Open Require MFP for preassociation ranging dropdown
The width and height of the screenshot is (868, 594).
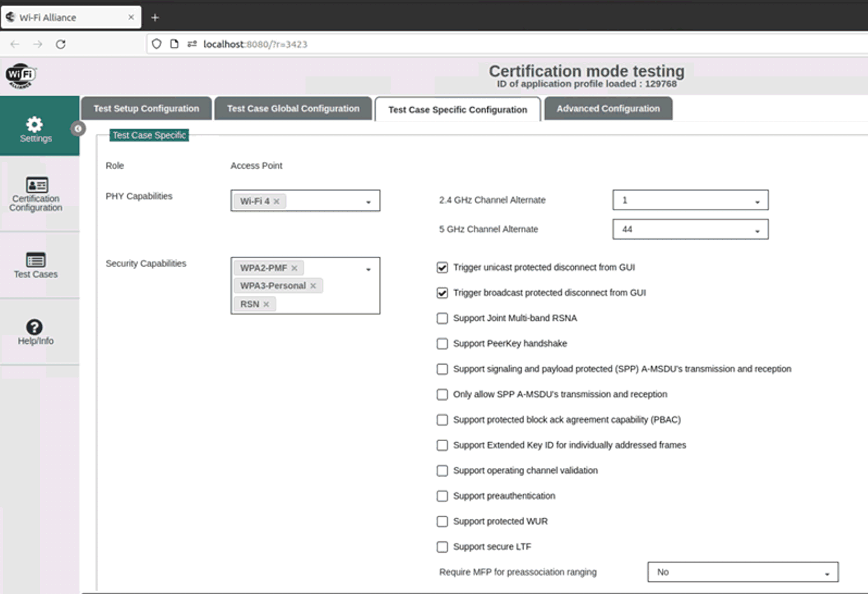pyautogui.click(x=742, y=573)
